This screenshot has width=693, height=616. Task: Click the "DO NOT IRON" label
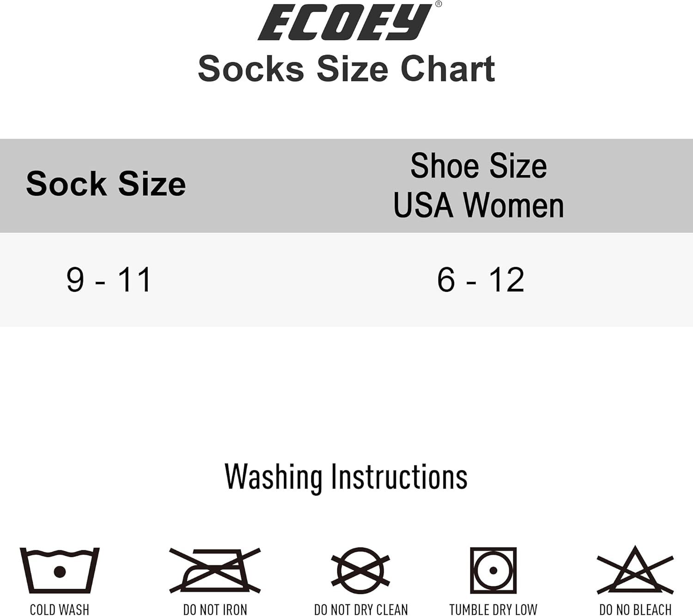[215, 610]
